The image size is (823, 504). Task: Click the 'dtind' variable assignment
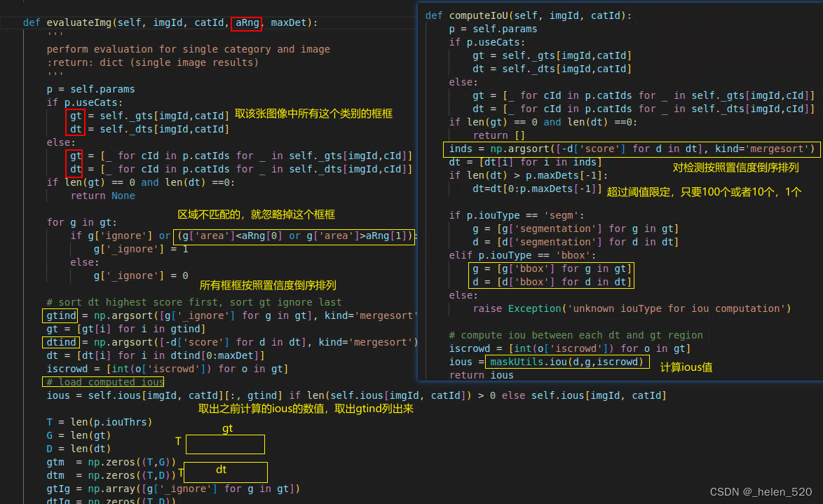click(x=61, y=342)
